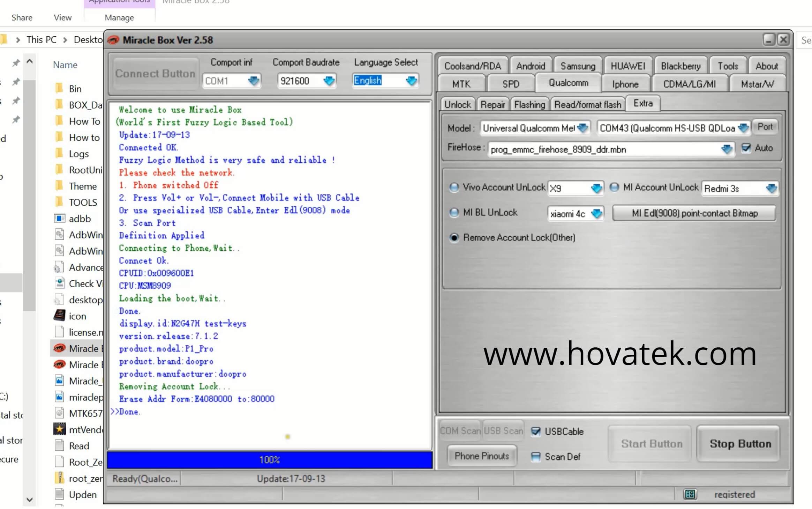Screen dimensions: 812x509
Task: Click the Theme folder icon in Explorer
Action: pyautogui.click(x=59, y=186)
